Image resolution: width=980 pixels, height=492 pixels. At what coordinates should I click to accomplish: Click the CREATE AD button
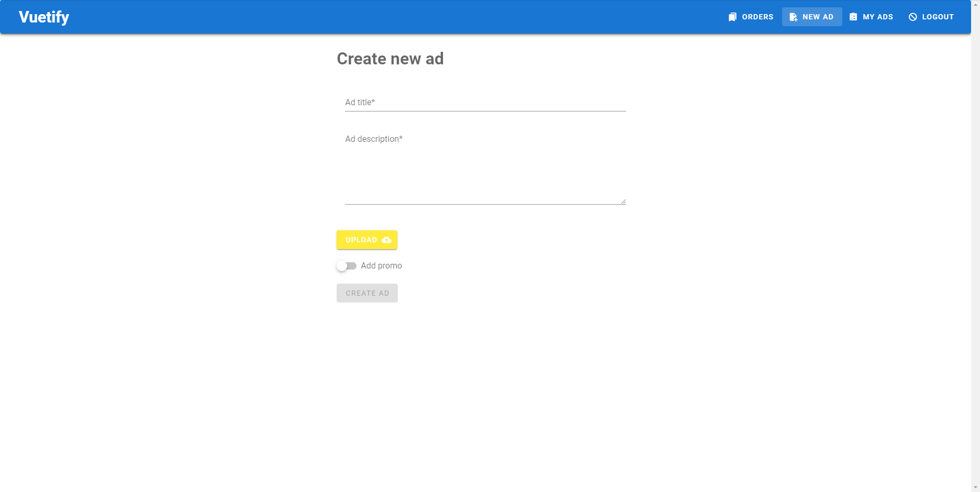tap(367, 293)
